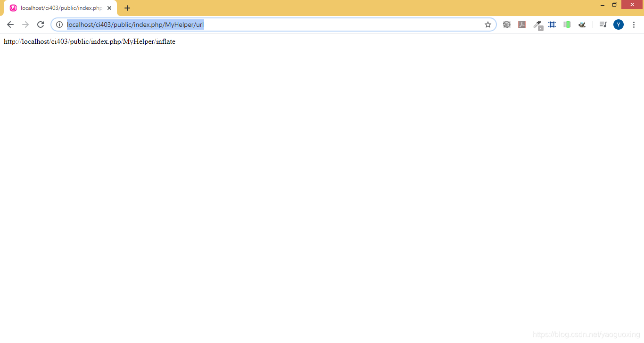
Task: Open the green chip extension icon
Action: pyautogui.click(x=567, y=24)
